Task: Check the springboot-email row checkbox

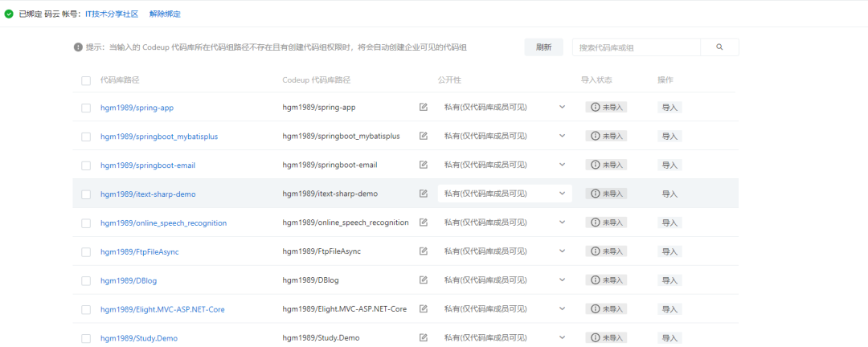Action: click(x=86, y=165)
